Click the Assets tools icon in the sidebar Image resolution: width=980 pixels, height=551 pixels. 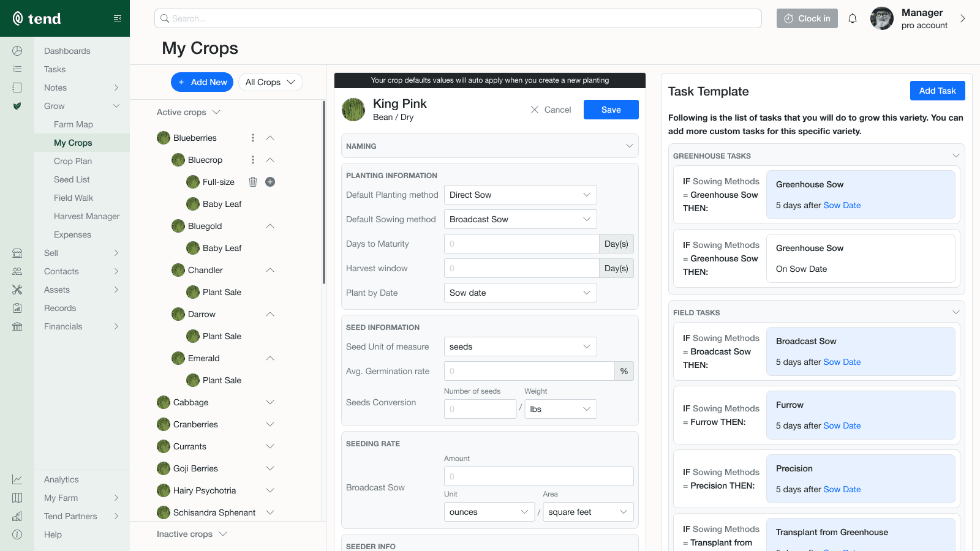(x=17, y=290)
